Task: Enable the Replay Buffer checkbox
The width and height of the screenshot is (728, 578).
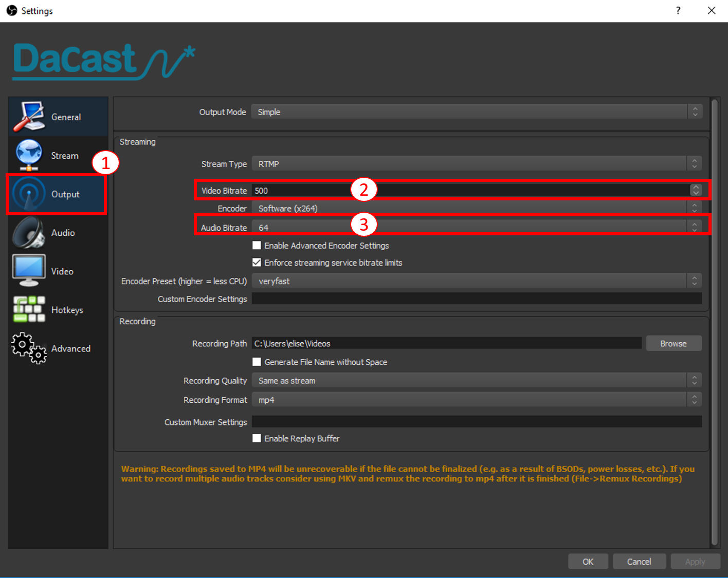Action: click(257, 438)
